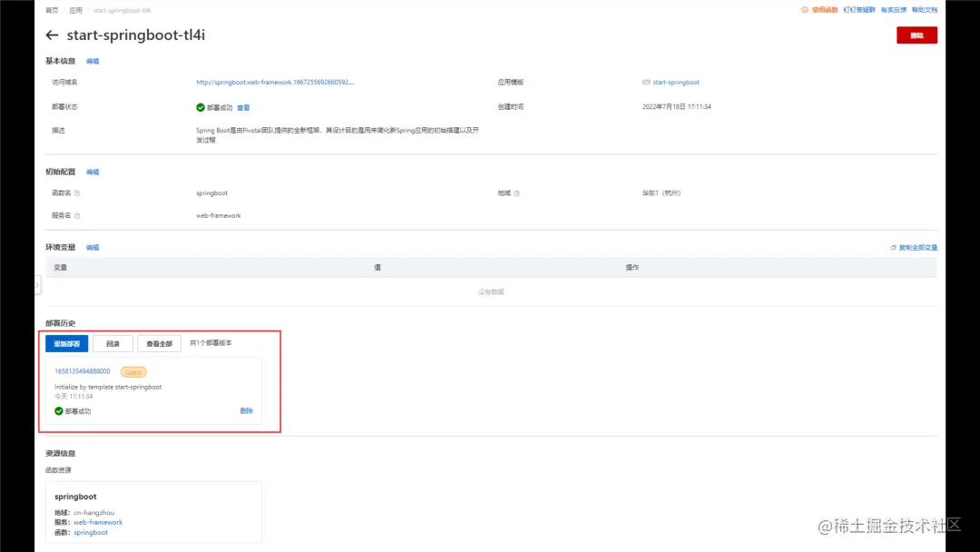Click 编辑 next to 初始配置
The height and width of the screenshot is (552, 980).
pyautogui.click(x=93, y=172)
